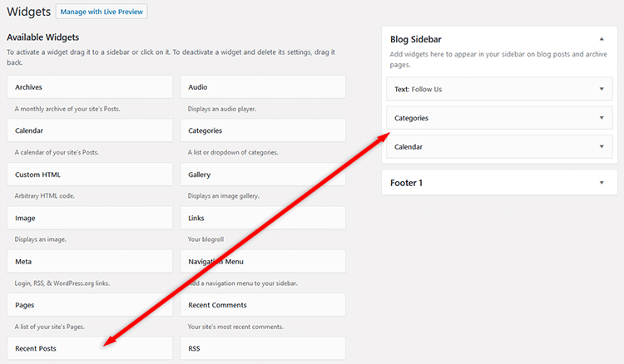Select the Recent Comments widget
This screenshot has width=624, height=364.
pos(263,305)
